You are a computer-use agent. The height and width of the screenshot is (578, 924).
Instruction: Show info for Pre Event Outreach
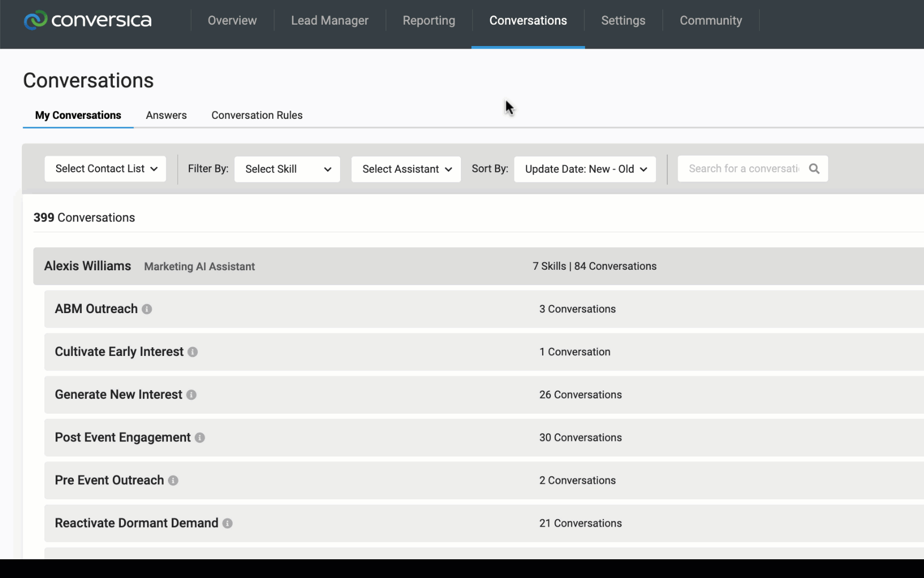[173, 481]
